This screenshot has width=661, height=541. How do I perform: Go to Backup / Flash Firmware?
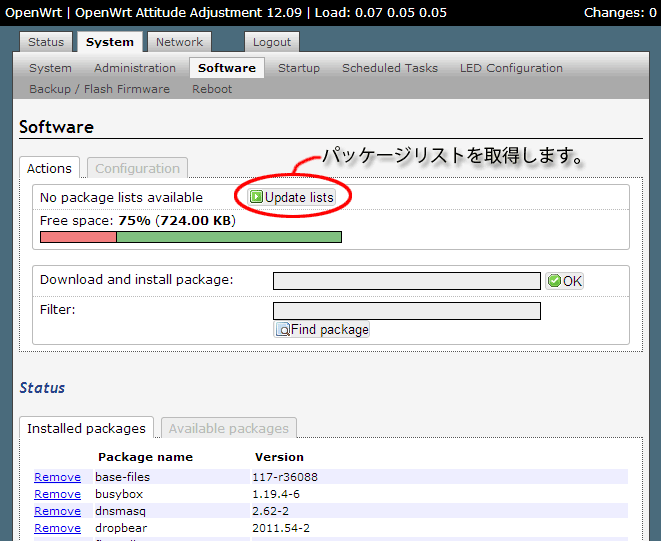point(99,89)
